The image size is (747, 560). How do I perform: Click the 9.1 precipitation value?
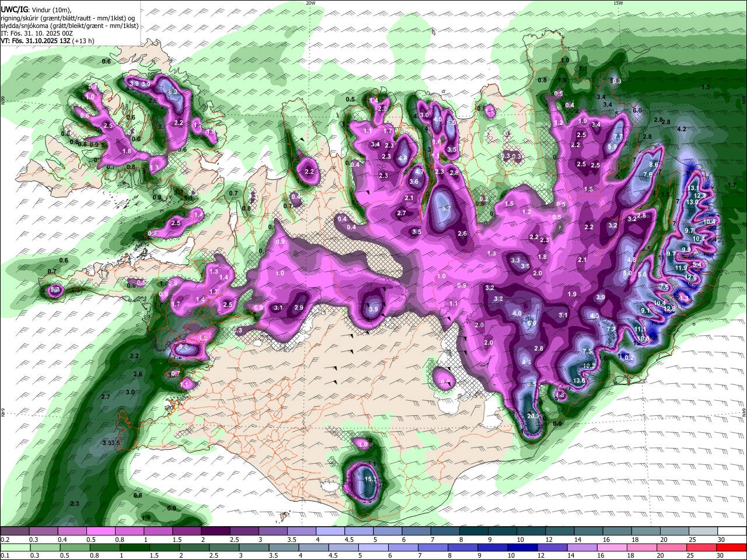click(645, 311)
